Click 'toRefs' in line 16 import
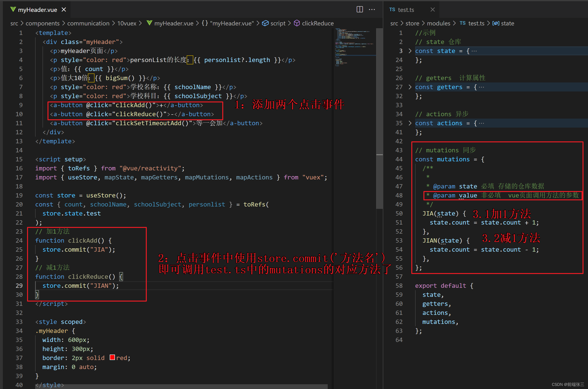This screenshot has height=389, width=588. [x=79, y=168]
